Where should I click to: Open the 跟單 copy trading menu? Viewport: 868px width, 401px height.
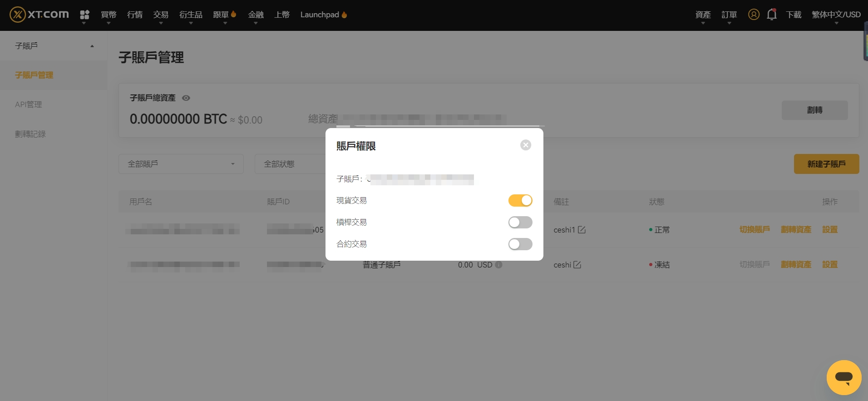tap(225, 15)
